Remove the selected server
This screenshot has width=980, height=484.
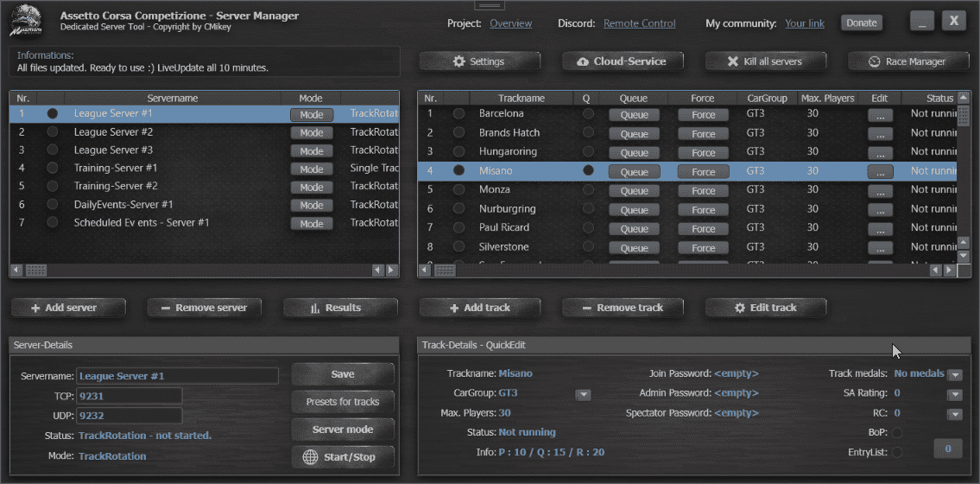pos(204,308)
